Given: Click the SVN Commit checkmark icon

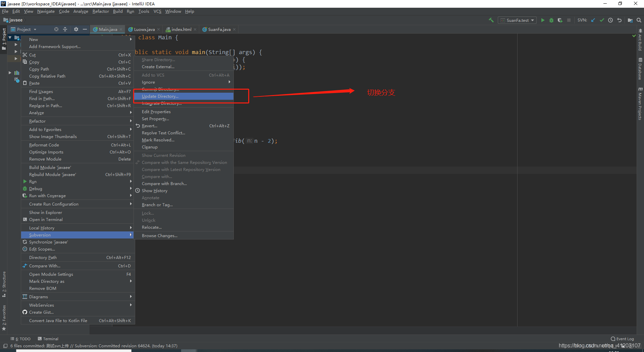Looking at the screenshot, I should coord(602,20).
